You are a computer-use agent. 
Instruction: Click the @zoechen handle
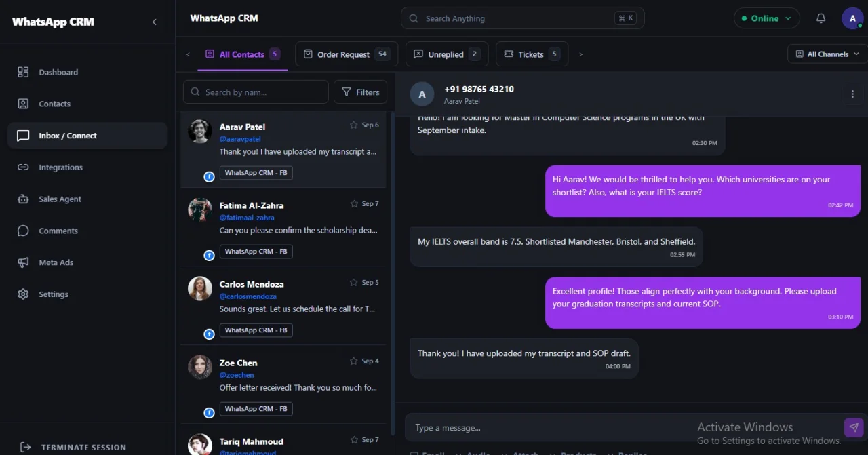(x=237, y=375)
